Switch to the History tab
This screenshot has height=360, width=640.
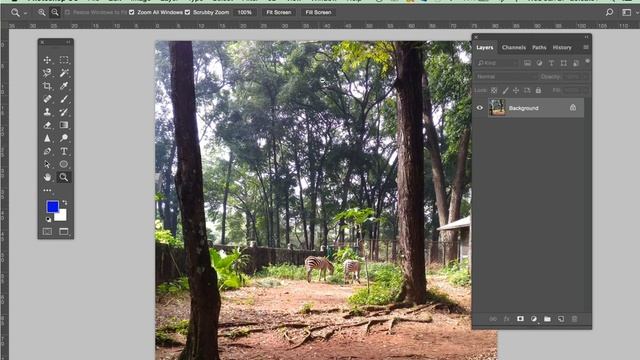pos(562,48)
